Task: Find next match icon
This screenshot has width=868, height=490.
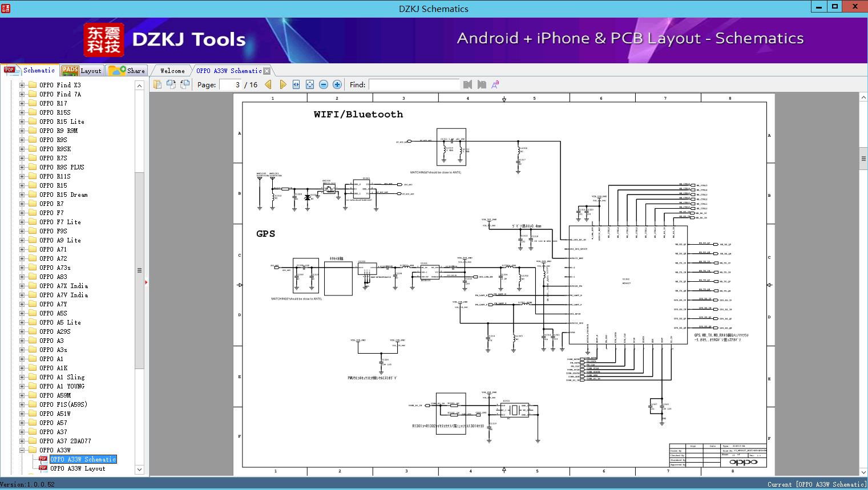Action: [482, 84]
